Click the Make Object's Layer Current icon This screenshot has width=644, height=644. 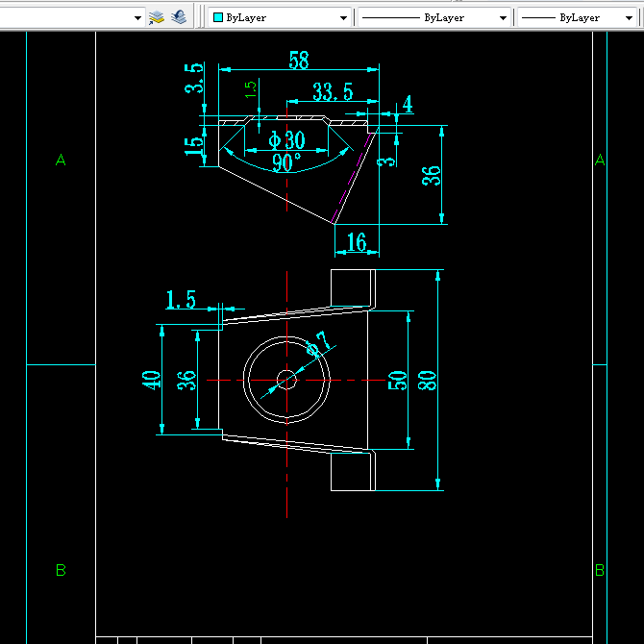coord(156,17)
